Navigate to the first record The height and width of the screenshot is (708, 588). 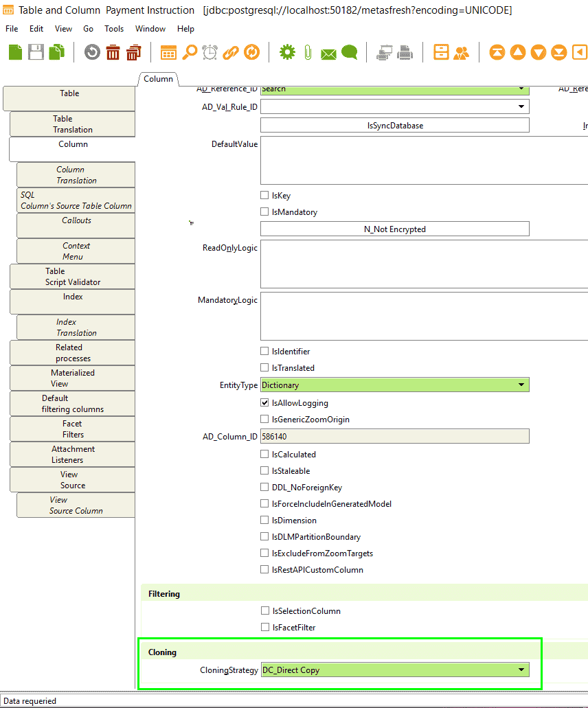point(497,52)
